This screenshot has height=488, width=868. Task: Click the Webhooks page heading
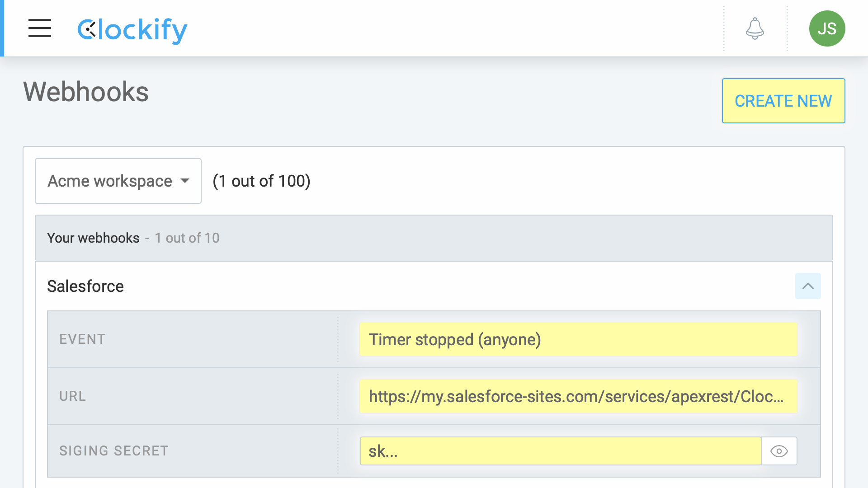tap(86, 92)
